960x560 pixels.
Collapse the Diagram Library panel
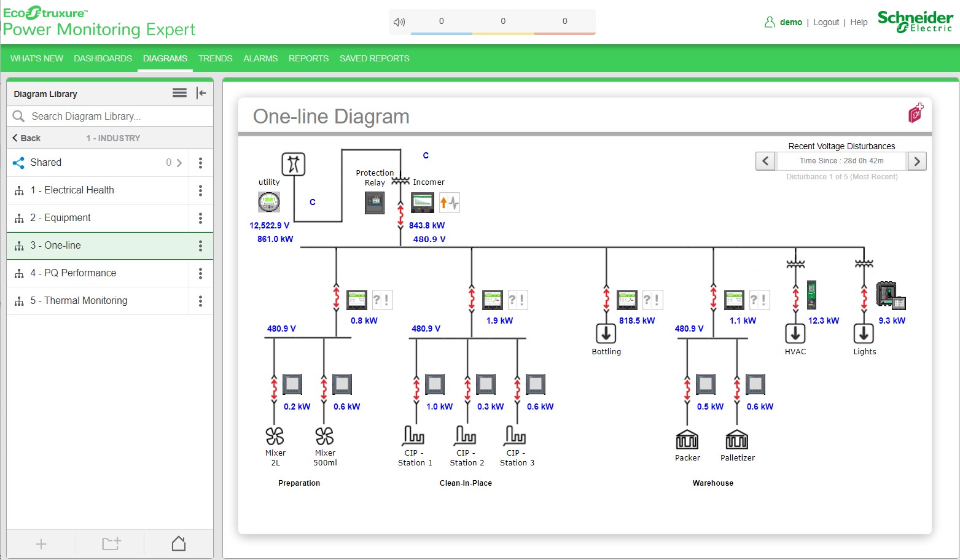coord(201,93)
